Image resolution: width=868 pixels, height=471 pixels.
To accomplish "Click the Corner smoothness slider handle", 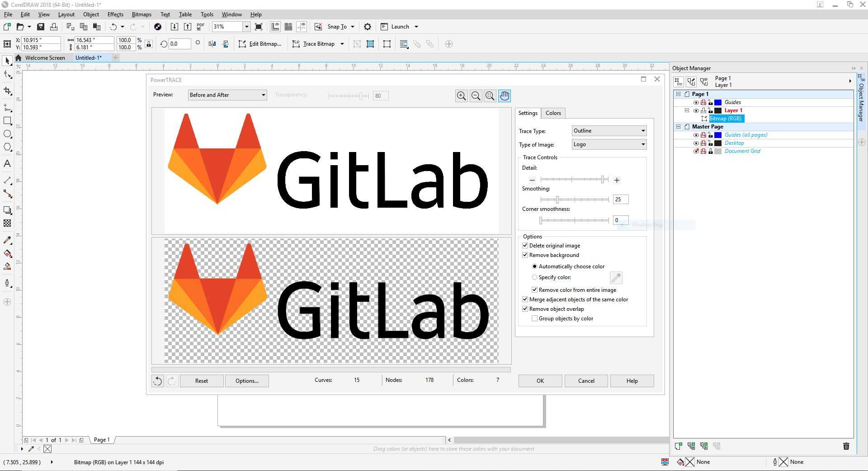I will click(x=541, y=220).
